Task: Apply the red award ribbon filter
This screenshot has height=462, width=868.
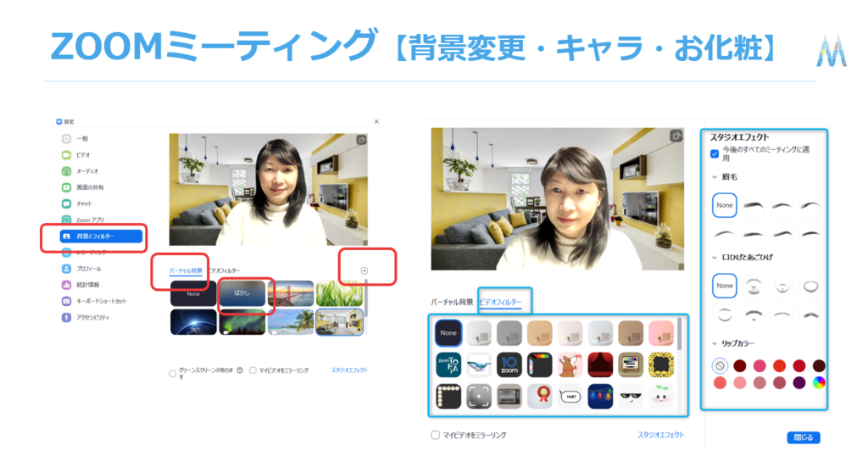Action: click(x=540, y=397)
